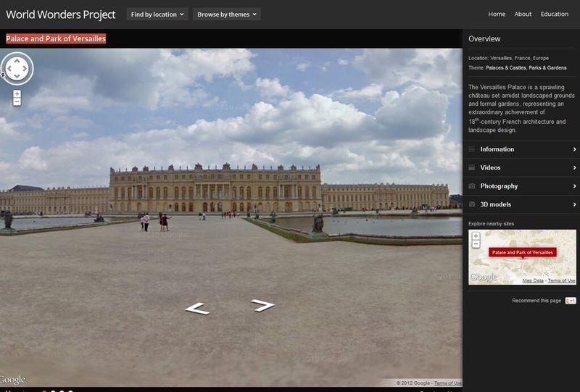This screenshot has width=580, height=392.
Task: Click the Google logo on the mini map
Action: [x=484, y=278]
